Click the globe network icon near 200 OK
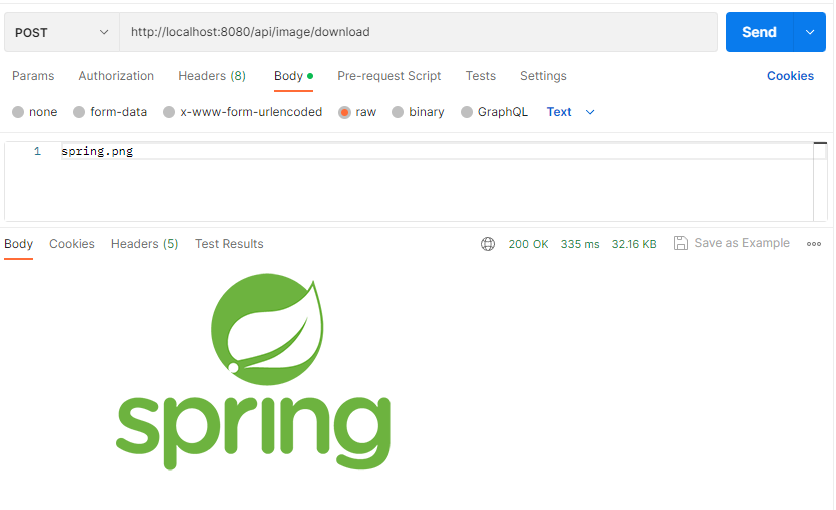 point(488,244)
